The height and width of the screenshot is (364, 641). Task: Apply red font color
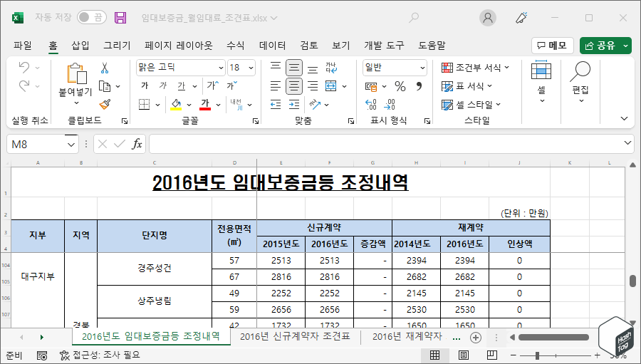tap(205, 104)
